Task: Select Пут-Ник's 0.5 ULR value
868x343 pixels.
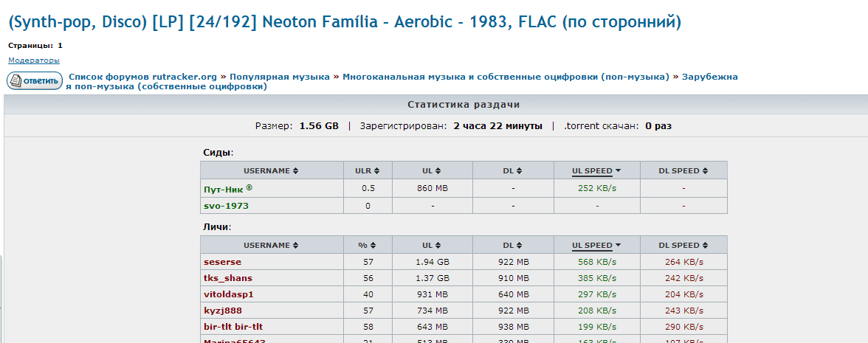Action: pyautogui.click(x=368, y=189)
